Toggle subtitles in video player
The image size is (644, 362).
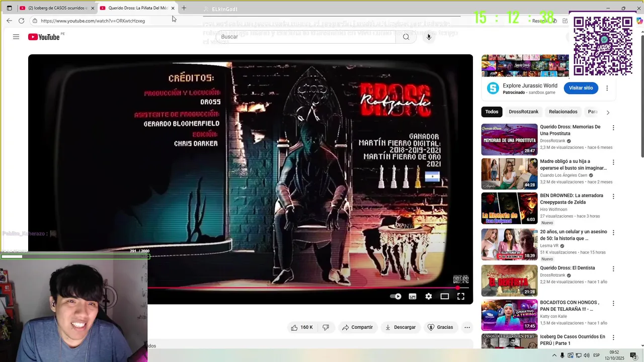(413, 296)
